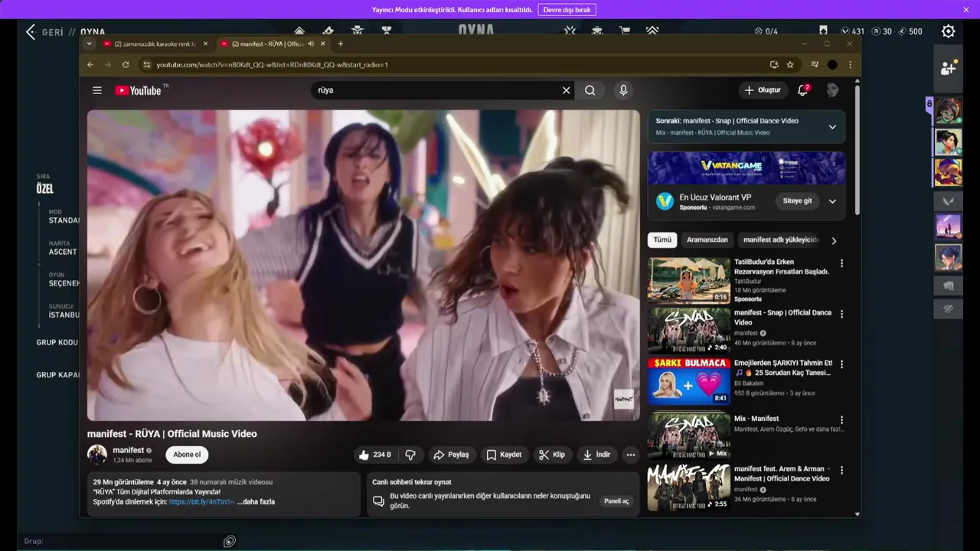Click the YouTube search magnifier button
The width and height of the screenshot is (980, 551).
590,90
